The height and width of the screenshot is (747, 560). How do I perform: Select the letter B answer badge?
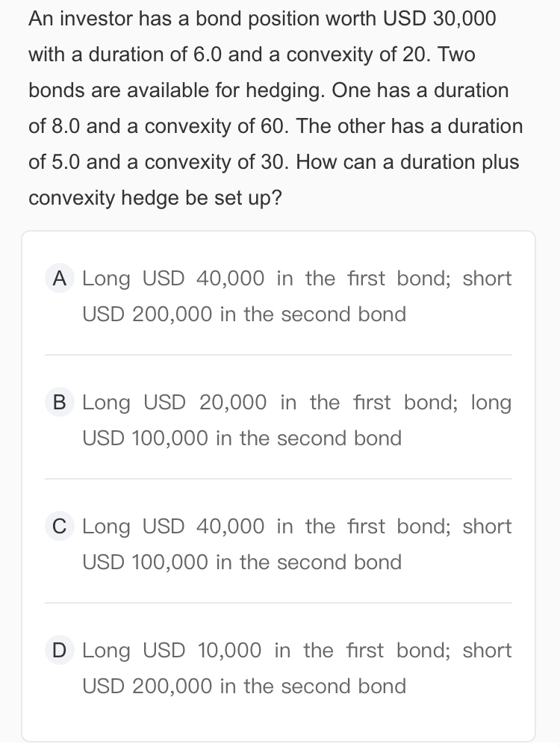pyautogui.click(x=59, y=403)
